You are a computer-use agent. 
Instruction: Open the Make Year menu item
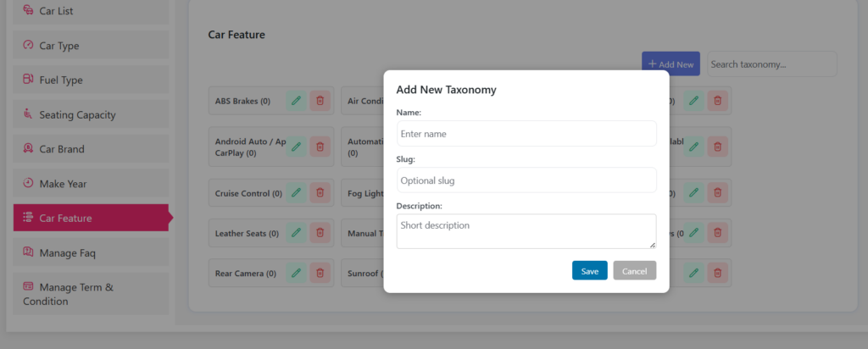tap(92, 183)
